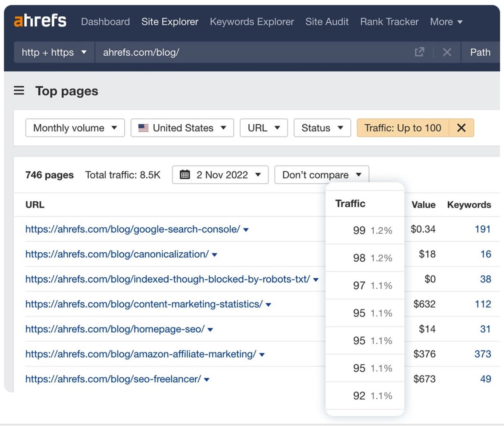Open Rank Tracker
The image size is (504, 426).
click(x=389, y=21)
